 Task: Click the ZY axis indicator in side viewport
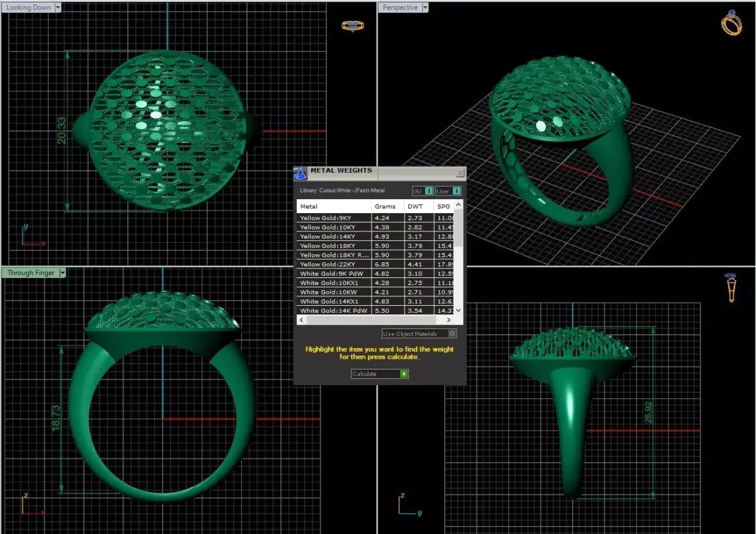[x=409, y=504]
